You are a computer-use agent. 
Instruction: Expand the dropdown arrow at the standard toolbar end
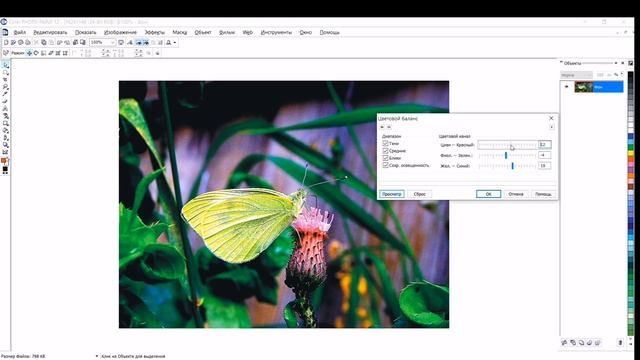pos(175,42)
